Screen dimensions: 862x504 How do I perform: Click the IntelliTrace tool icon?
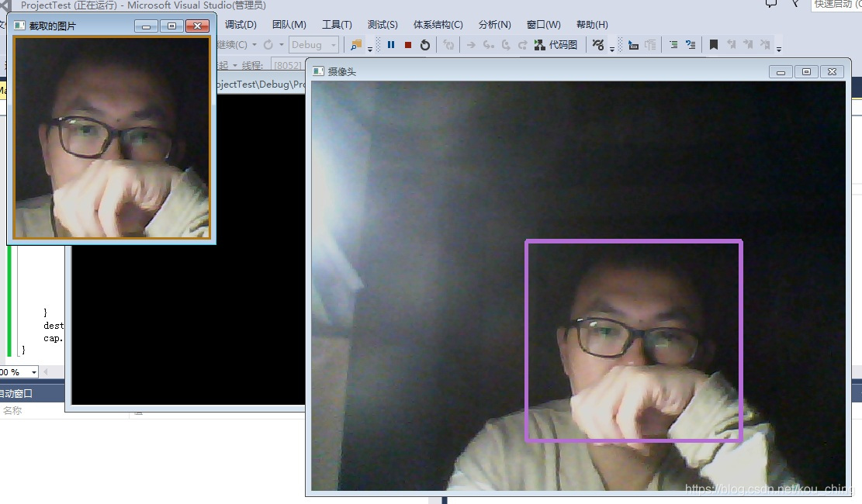pyautogui.click(x=598, y=45)
